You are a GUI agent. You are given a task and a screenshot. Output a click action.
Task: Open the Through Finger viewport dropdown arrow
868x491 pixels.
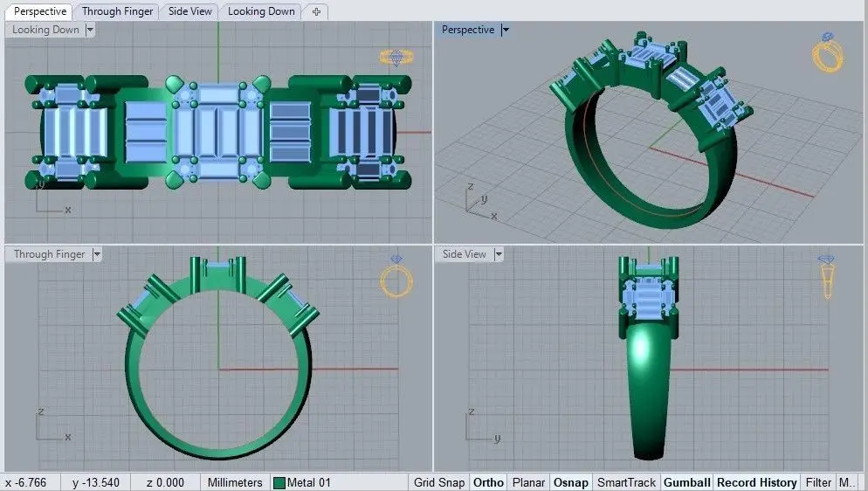[97, 254]
